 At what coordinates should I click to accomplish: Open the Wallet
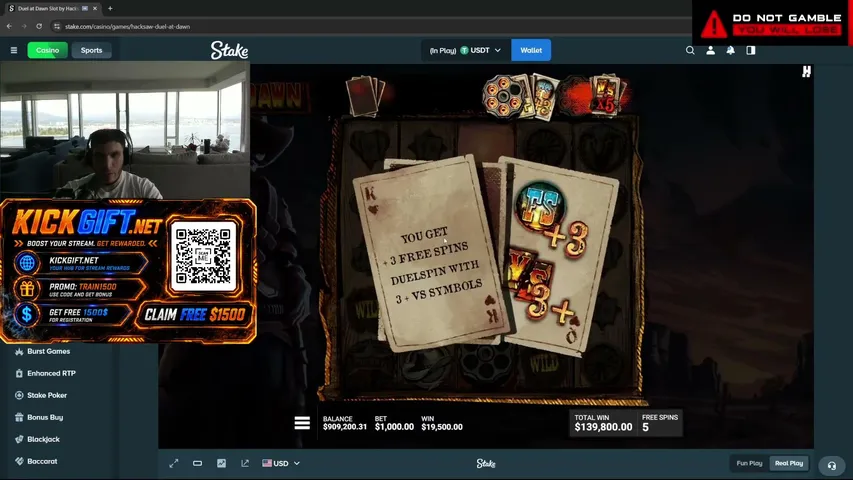pos(531,50)
